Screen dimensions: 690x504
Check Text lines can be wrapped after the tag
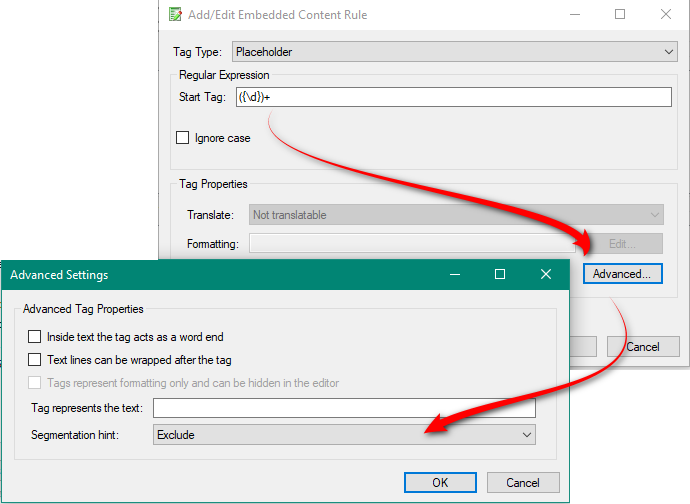pos(34,360)
